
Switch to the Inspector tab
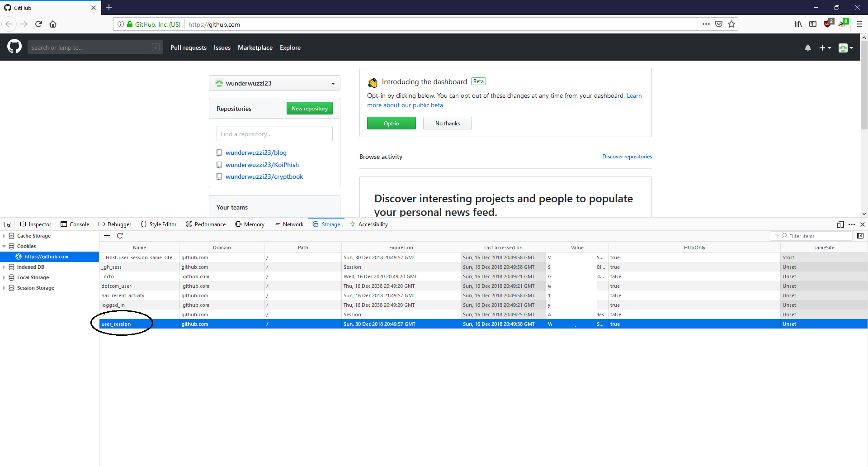(36, 224)
